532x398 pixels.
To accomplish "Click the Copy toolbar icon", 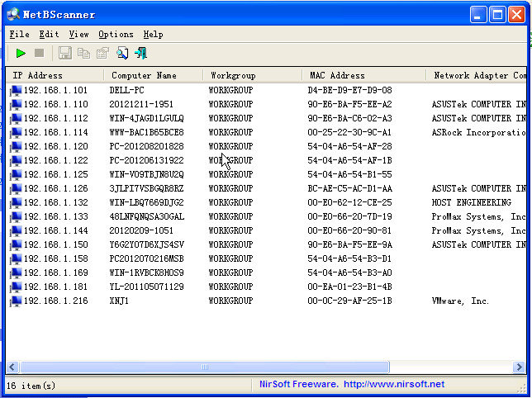I will point(83,54).
